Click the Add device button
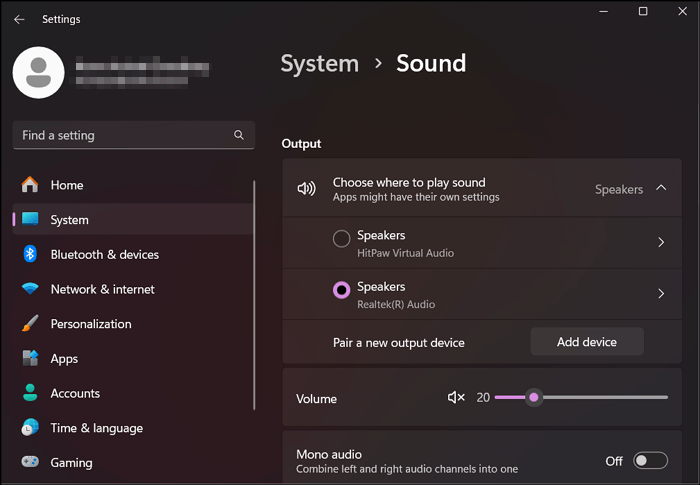This screenshot has height=485, width=700. (x=586, y=342)
